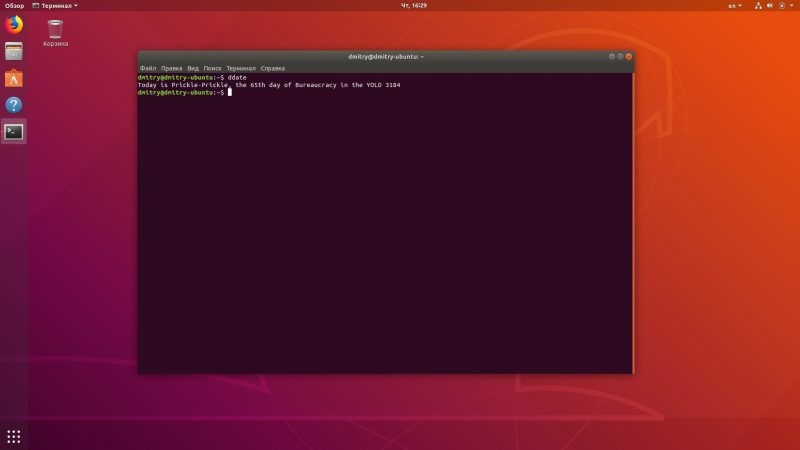Screen dimensions: 800x450
Task: Expand the Терминал app menu in top bar
Action: pos(55,6)
